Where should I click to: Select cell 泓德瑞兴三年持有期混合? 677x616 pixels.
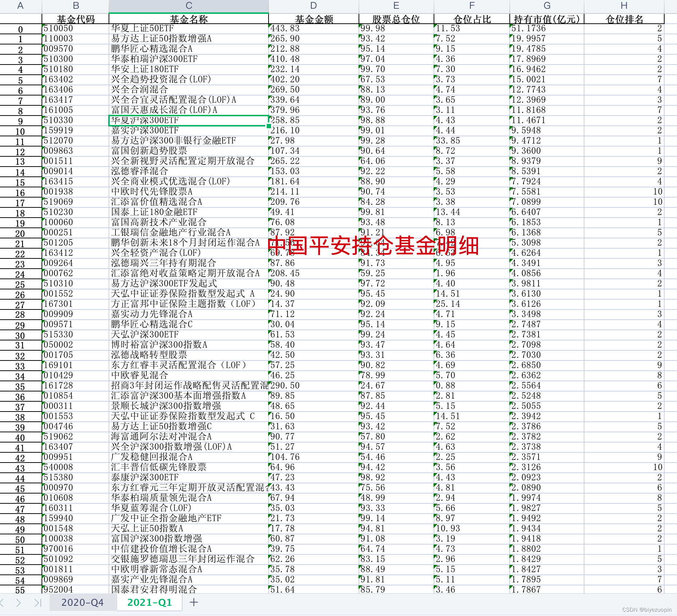(189, 263)
